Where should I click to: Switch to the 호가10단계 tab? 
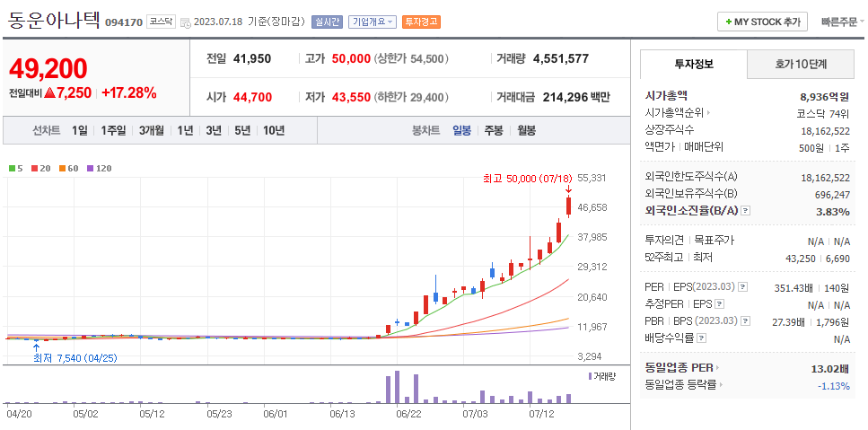click(801, 65)
